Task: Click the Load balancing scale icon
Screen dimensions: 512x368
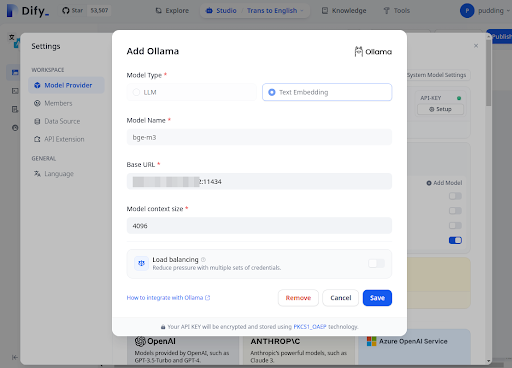Action: (141, 263)
